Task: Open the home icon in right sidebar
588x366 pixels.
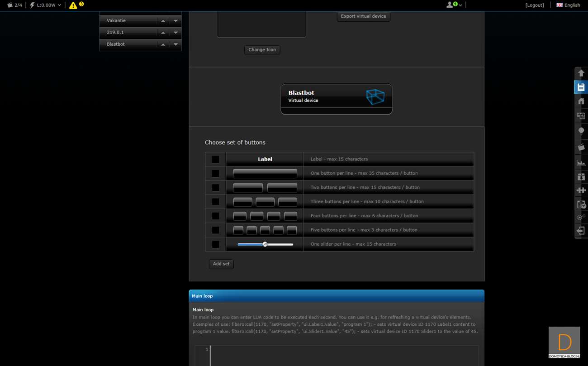Action: (581, 101)
